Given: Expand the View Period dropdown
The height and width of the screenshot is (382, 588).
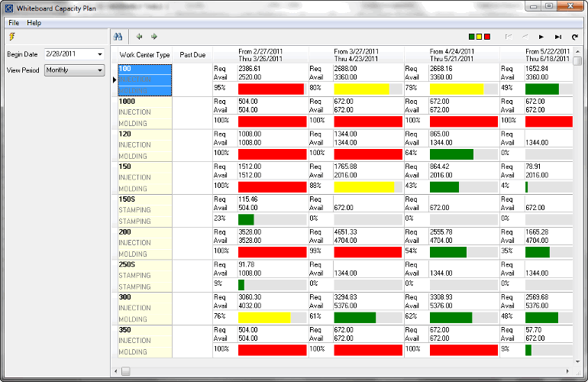Looking at the screenshot, I should tap(99, 70).
